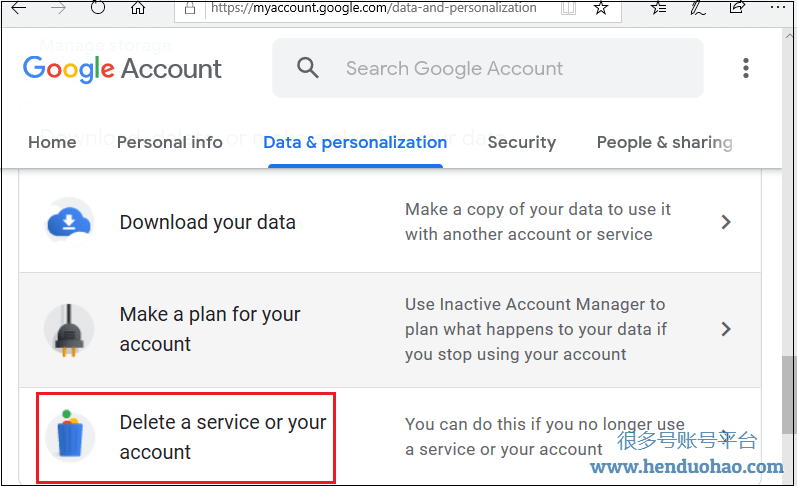Screen dimensions: 797x486
Task: Click the browser forward arrow
Action: pos(58,8)
